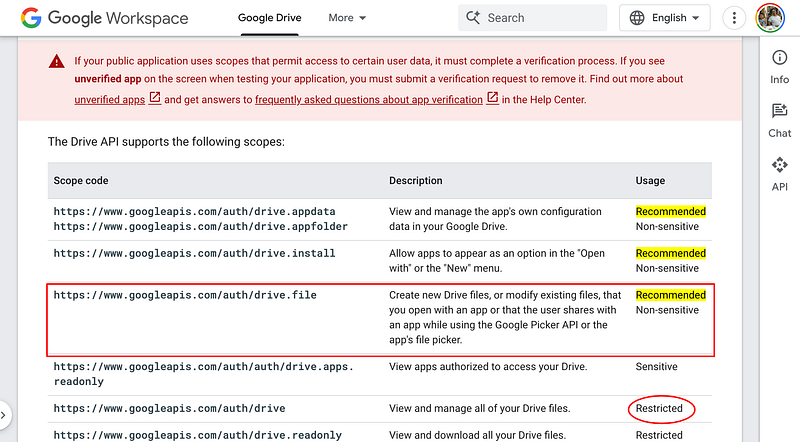
Task: Open the user profile avatar
Action: [770, 18]
